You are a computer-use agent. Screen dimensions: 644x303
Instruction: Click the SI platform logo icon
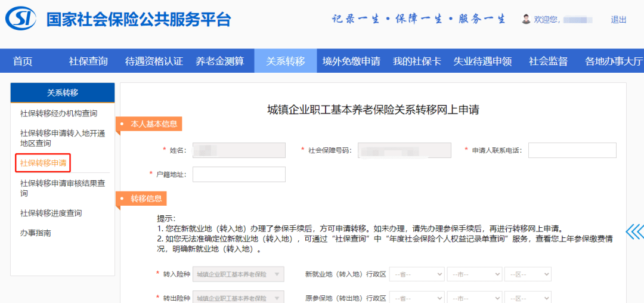pyautogui.click(x=23, y=19)
